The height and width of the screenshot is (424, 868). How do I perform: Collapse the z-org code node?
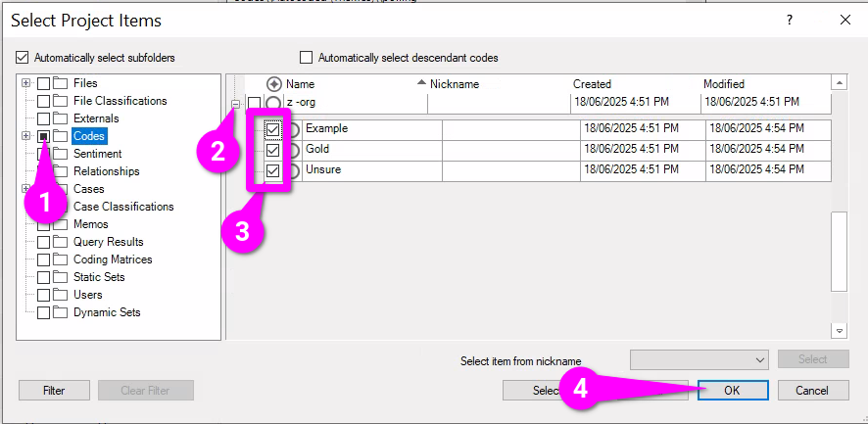coord(235,103)
